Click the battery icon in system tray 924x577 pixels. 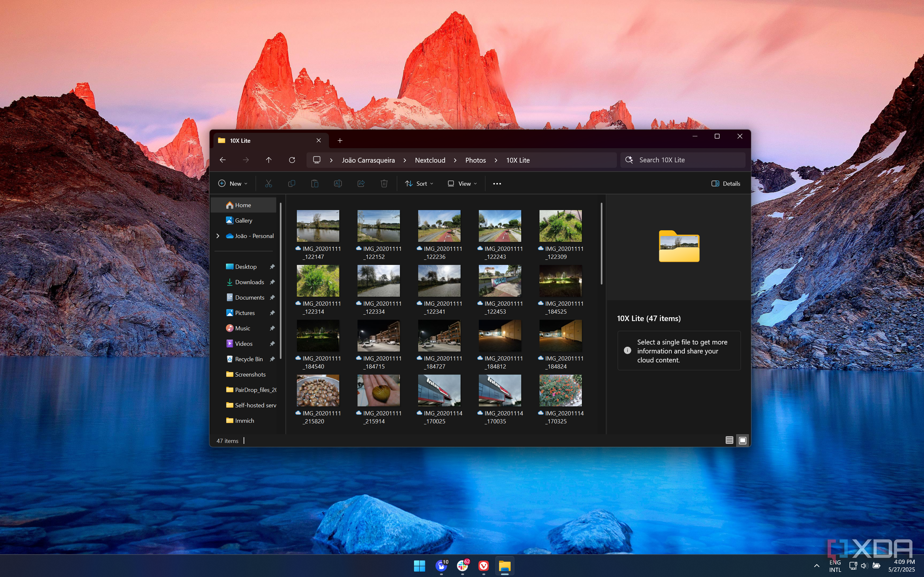point(877,565)
